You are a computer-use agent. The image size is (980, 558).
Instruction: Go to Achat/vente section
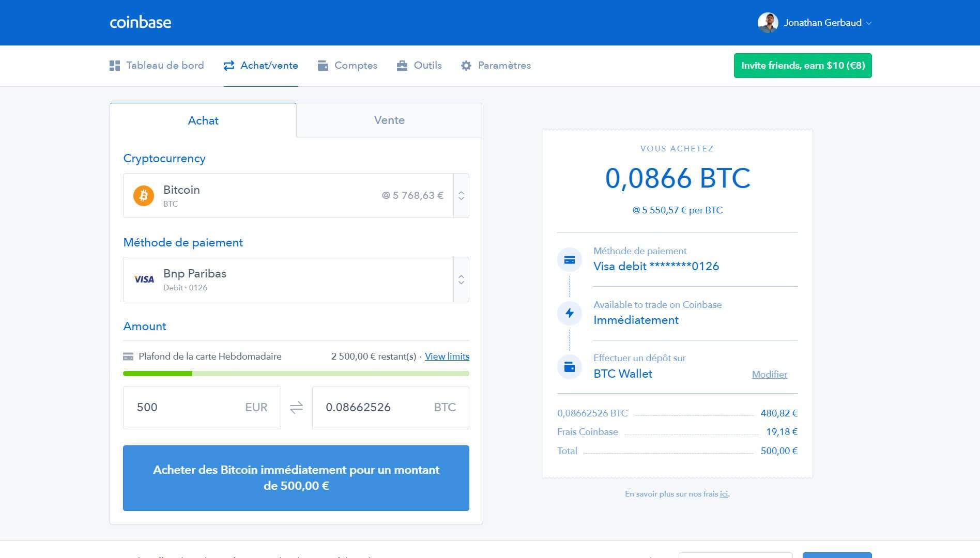(261, 66)
